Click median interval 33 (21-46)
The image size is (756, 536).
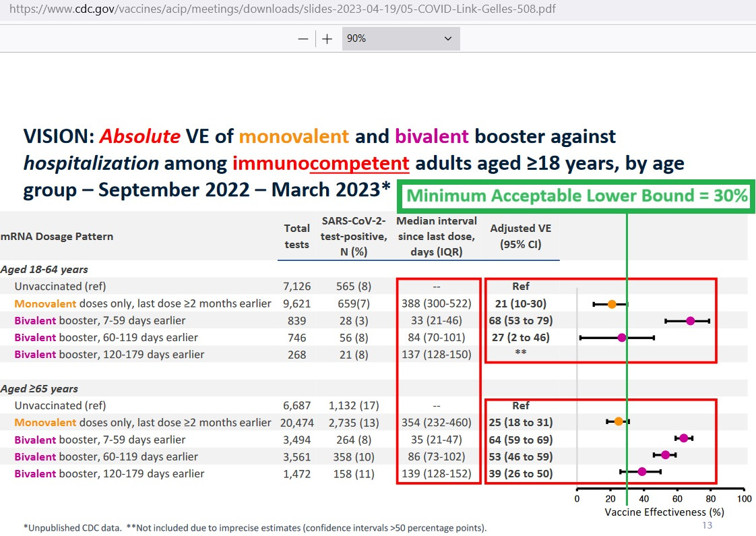(x=437, y=320)
